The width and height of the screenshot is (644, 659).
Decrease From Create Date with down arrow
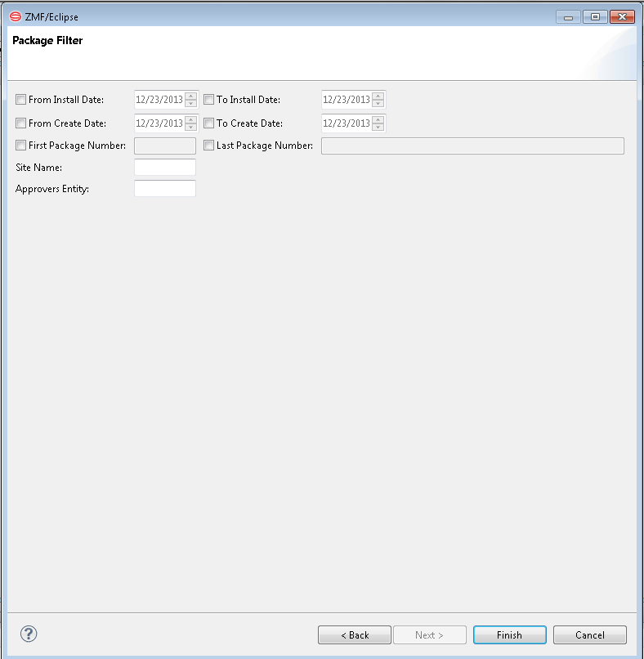click(190, 127)
